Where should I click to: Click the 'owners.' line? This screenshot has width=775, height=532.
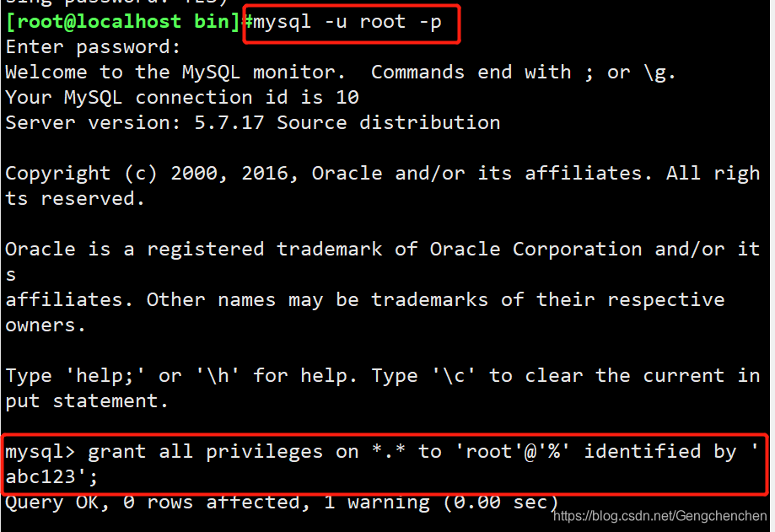pos(46,325)
